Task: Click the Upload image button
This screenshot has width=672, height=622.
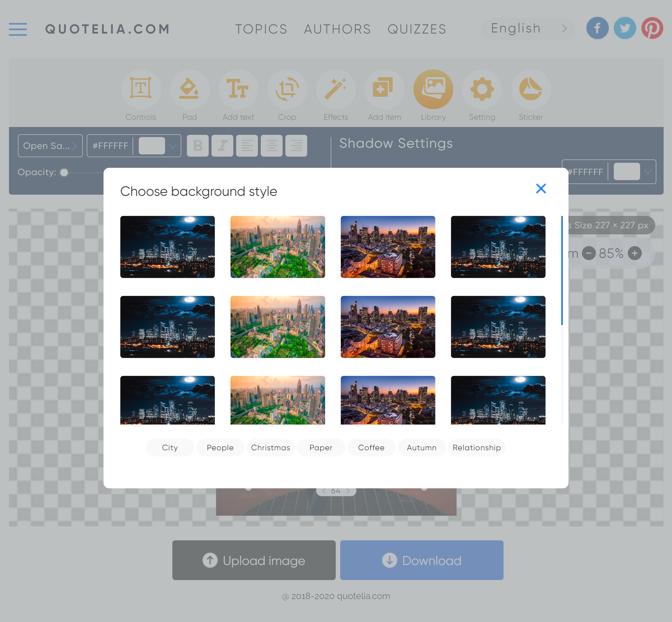Action: 254,560
